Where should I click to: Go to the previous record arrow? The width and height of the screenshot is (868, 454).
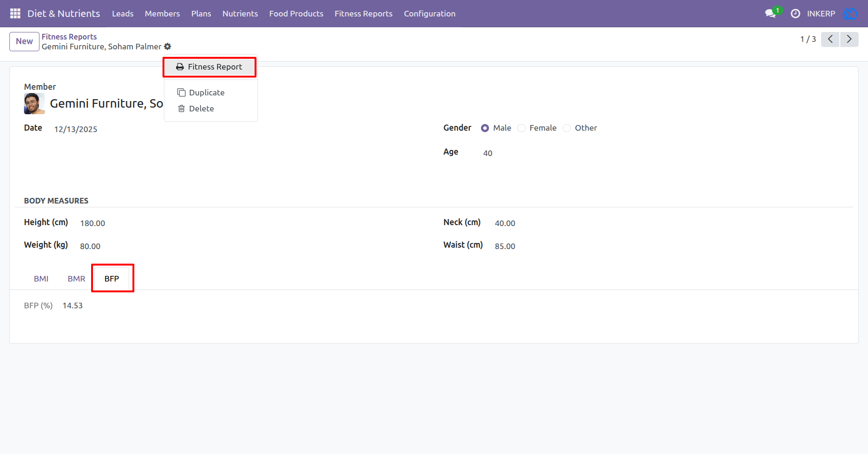830,39
